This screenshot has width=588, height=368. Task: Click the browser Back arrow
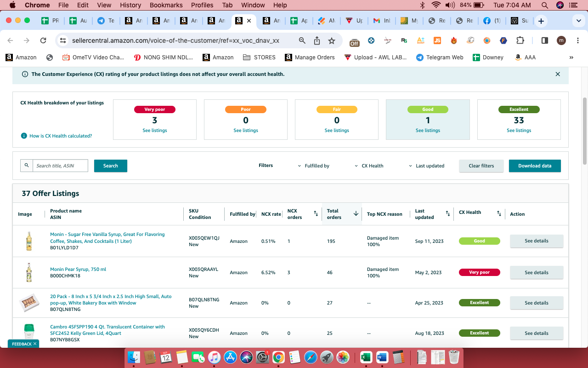click(11, 40)
